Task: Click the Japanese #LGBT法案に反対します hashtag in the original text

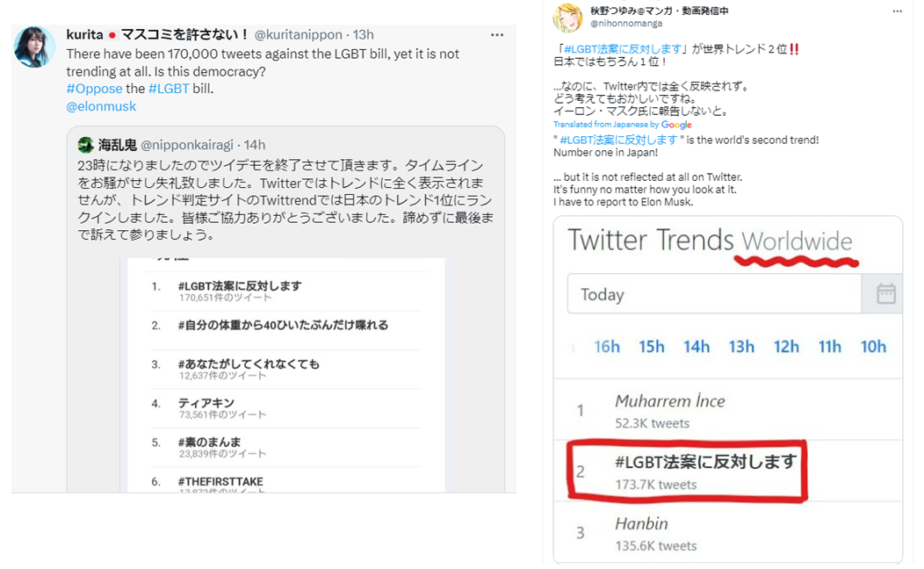Action: (622, 49)
